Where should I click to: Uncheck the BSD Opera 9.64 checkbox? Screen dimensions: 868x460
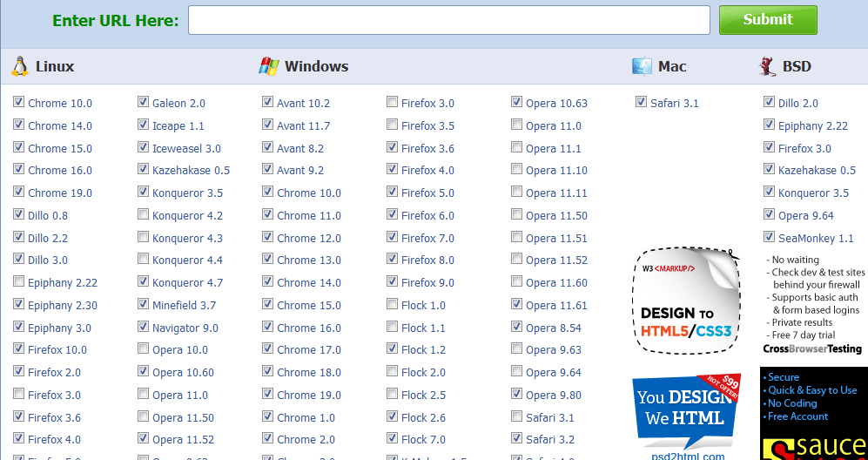[x=769, y=214]
